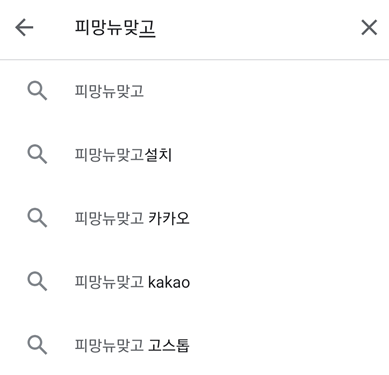
Task: Click the bold 설치 suffix text
Action: click(158, 155)
